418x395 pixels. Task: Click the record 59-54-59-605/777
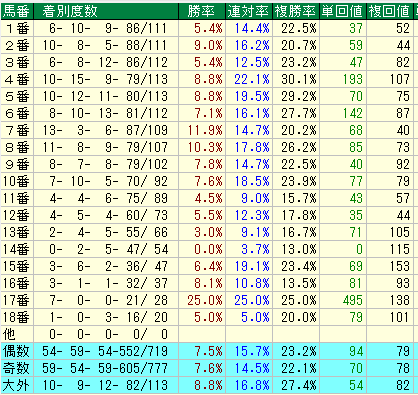coord(106,368)
